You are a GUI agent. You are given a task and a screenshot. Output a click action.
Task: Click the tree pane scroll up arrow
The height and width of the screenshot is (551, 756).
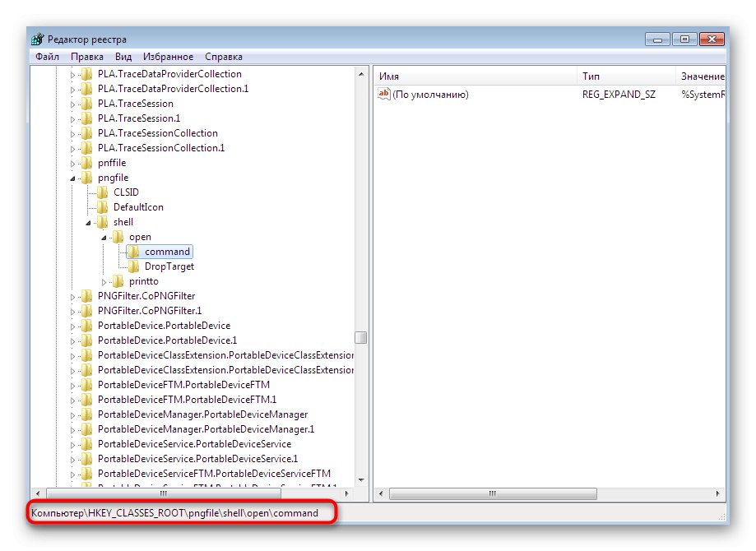361,74
